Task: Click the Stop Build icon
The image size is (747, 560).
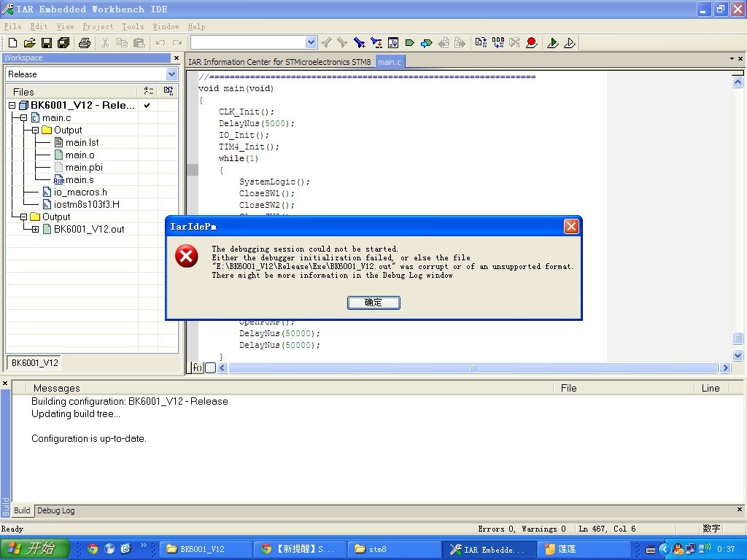Action: click(x=514, y=43)
